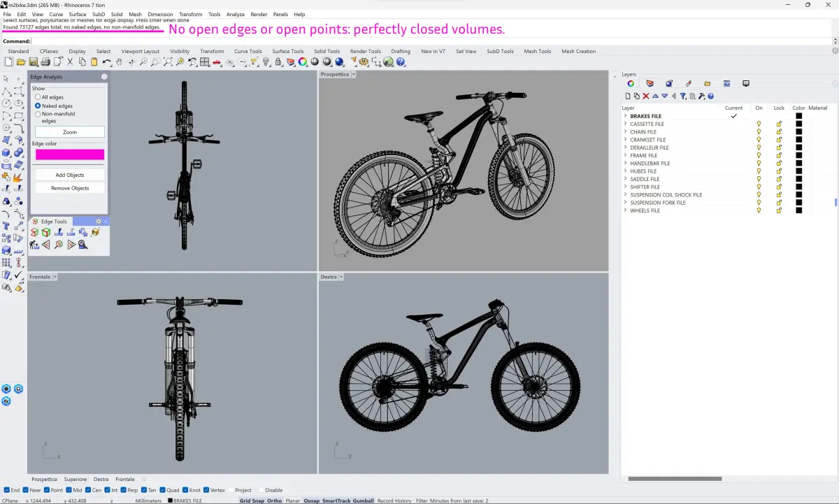This screenshot has width=839, height=504.
Task: Click the hammer tools icon in Layers panel
Action: point(701,96)
